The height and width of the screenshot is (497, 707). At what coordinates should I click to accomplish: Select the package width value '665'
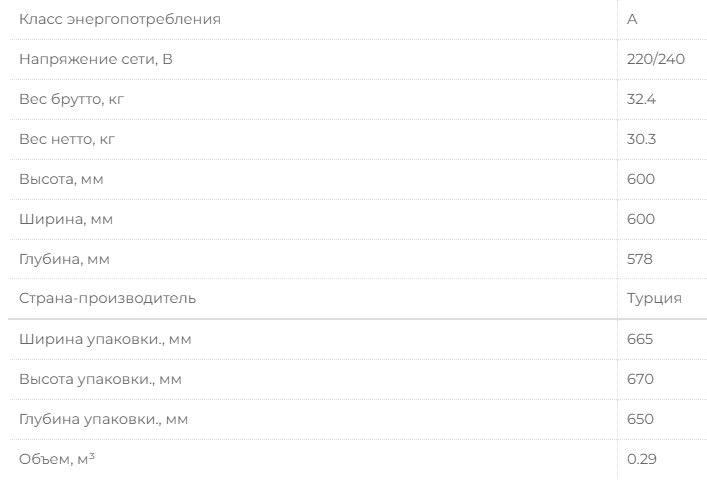click(640, 339)
